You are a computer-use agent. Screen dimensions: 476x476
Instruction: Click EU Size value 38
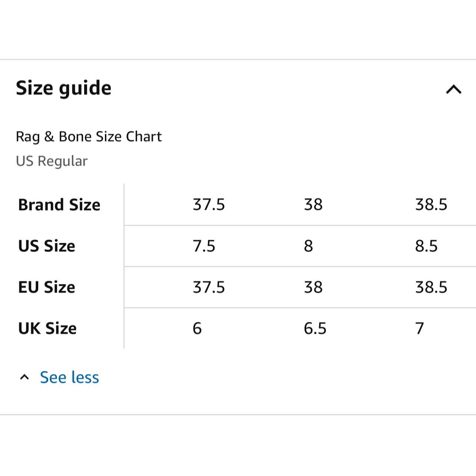coord(313,287)
